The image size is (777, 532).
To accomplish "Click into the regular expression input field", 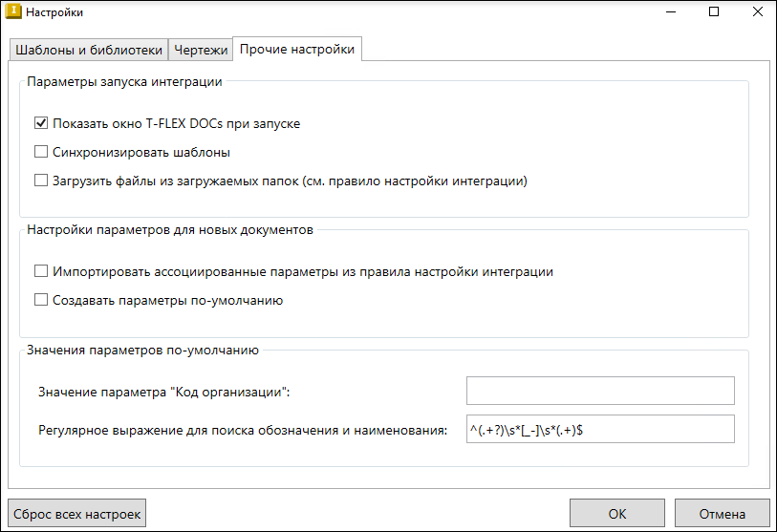I will point(600,429).
